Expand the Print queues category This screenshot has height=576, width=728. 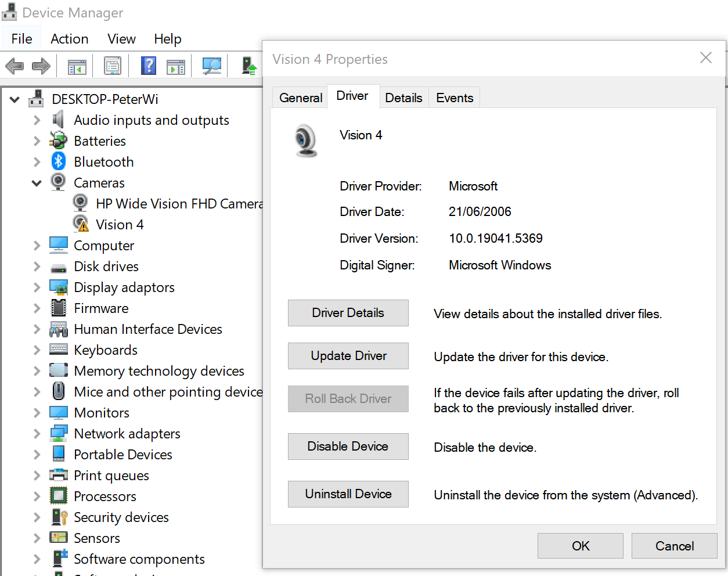pos(37,476)
